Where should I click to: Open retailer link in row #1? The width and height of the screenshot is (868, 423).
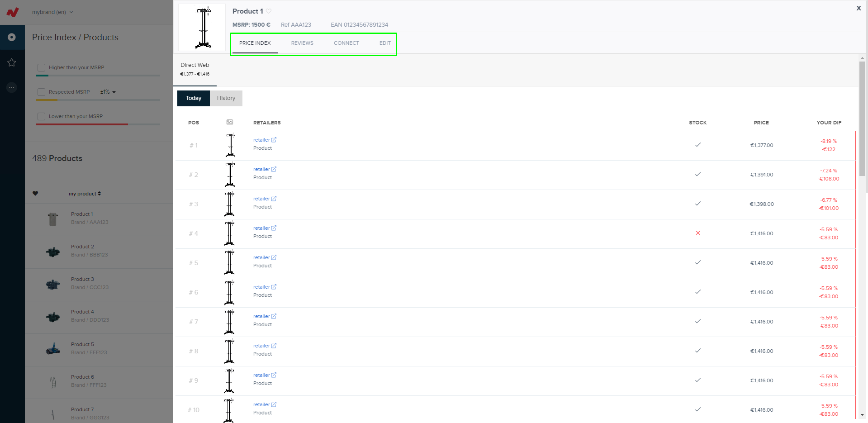click(x=261, y=140)
